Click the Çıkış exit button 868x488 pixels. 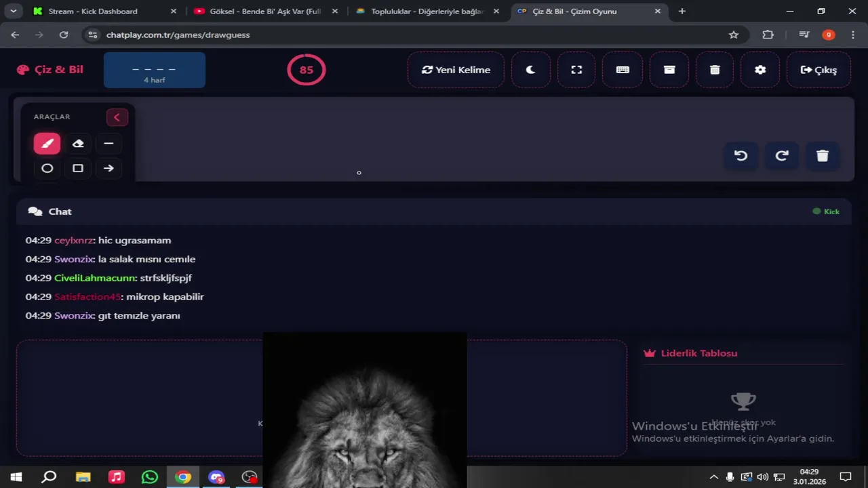pyautogui.click(x=818, y=70)
